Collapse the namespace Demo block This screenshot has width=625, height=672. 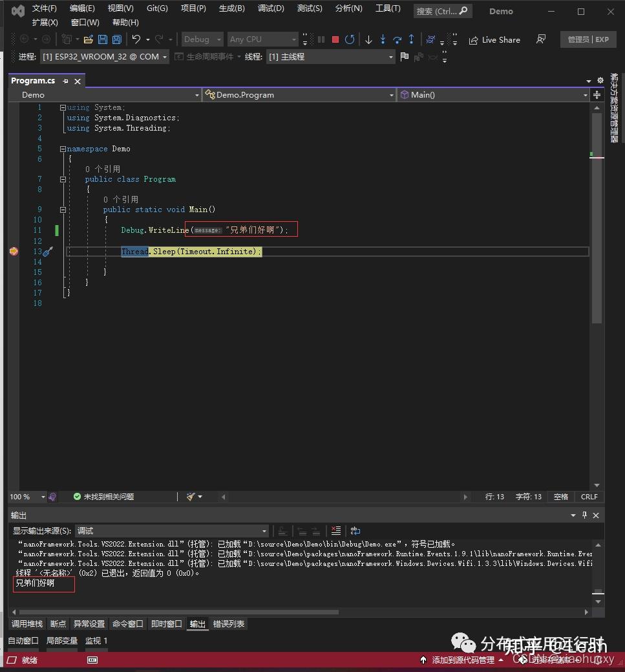63,149
